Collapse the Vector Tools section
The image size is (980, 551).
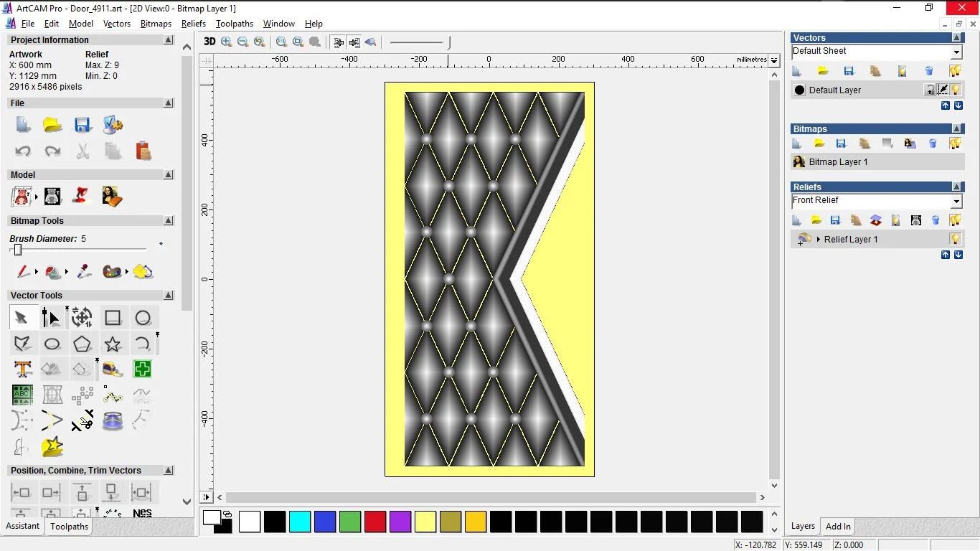[169, 296]
